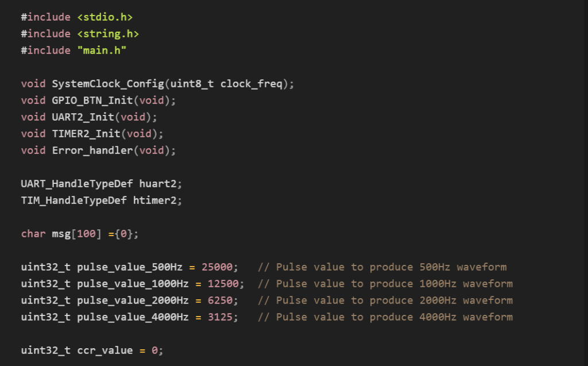This screenshot has width=588, height=366.
Task: Click the value 12500
Action: pyautogui.click(x=223, y=284)
